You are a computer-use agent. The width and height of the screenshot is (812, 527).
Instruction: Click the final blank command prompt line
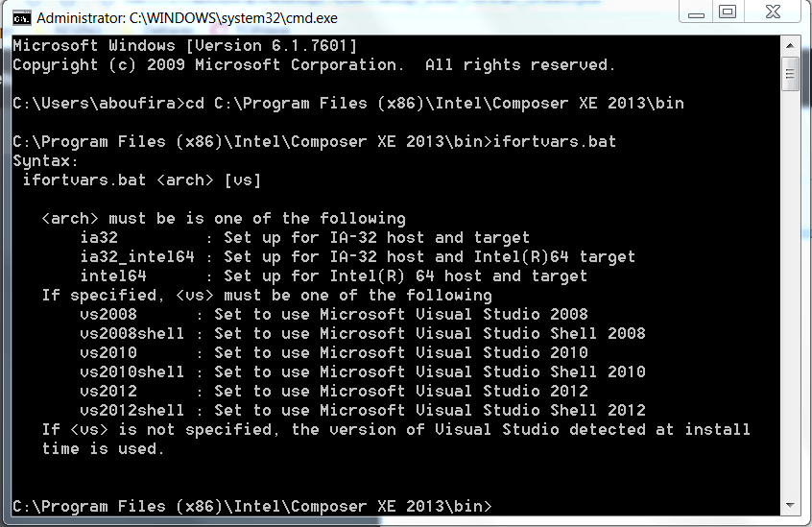[x=252, y=506]
